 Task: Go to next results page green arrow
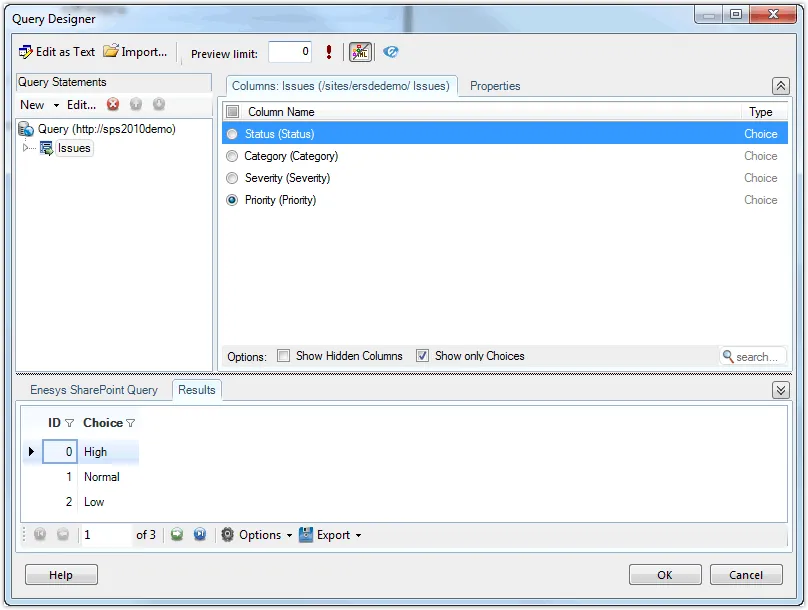tap(177, 535)
